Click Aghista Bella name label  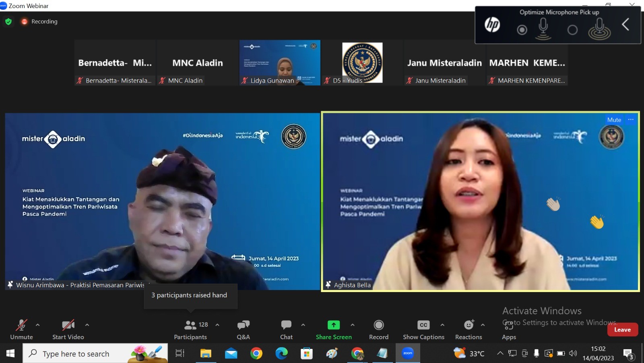point(352,285)
